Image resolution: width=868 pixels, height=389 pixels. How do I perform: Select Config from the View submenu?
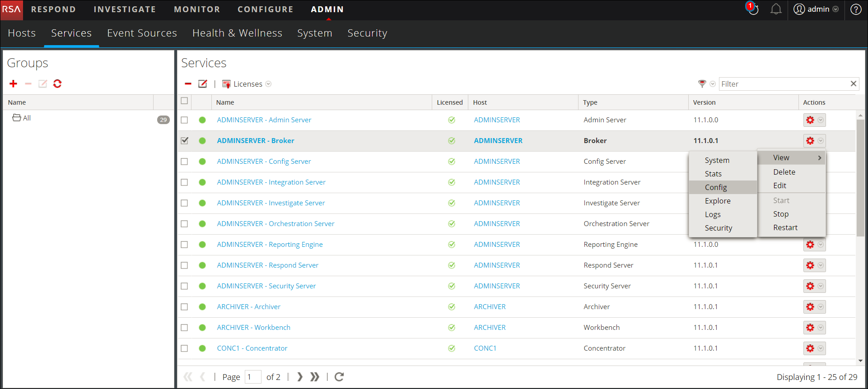click(716, 187)
